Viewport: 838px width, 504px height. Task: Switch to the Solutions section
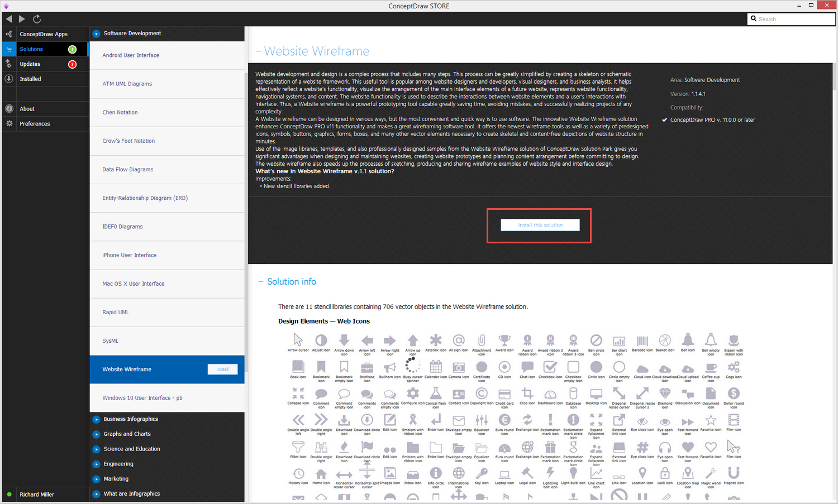tap(45, 49)
